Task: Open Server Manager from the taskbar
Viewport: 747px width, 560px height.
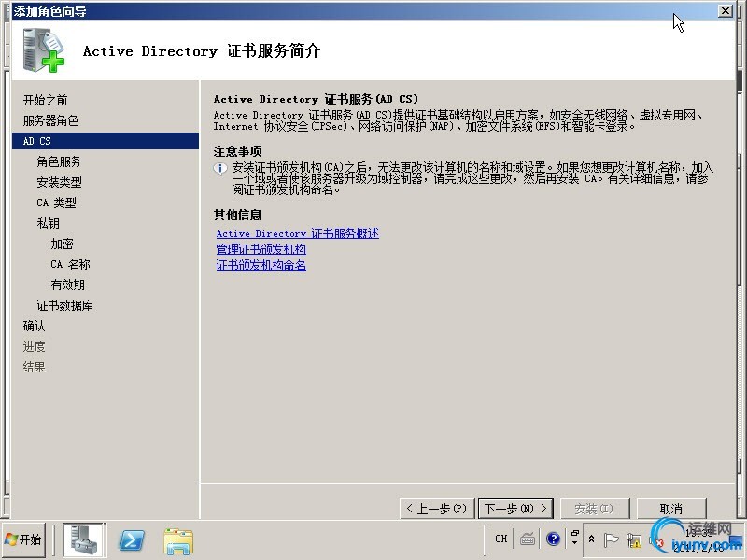Action: click(x=83, y=540)
